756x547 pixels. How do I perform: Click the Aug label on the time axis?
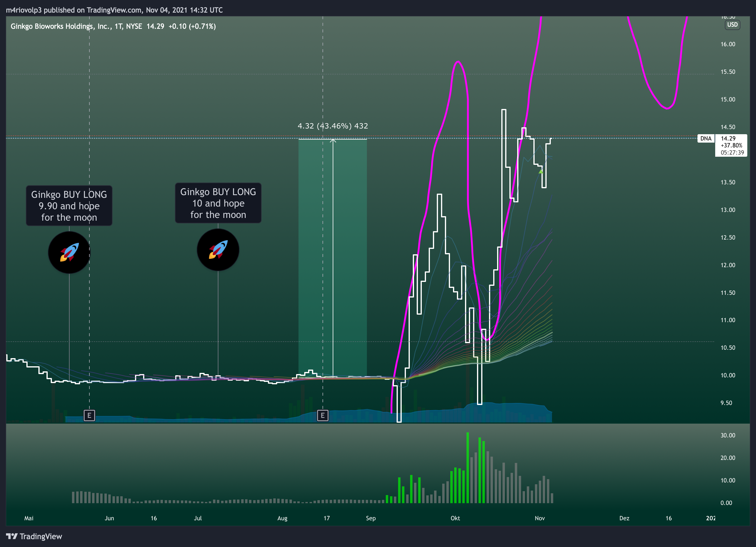282,518
